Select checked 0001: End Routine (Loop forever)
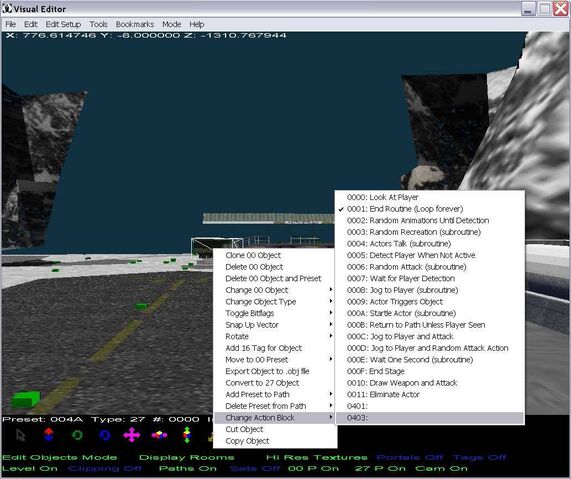The height and width of the screenshot is (479, 571). 430,209
